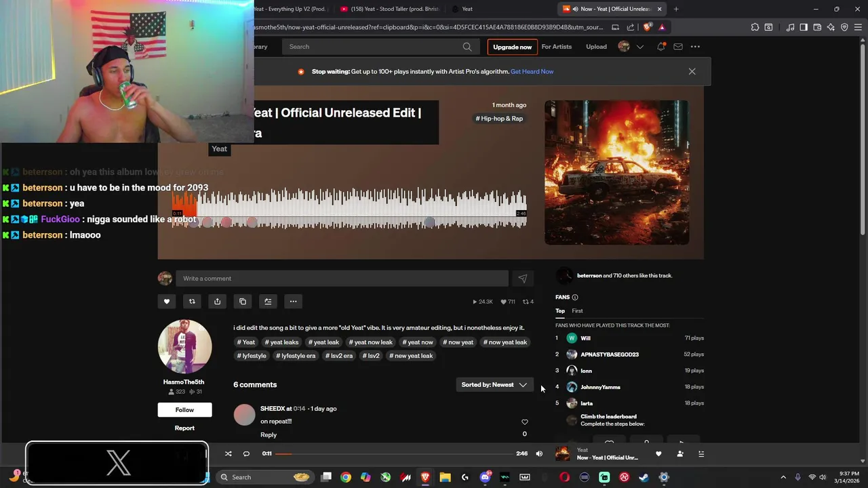Switch to the Top fans tab
The height and width of the screenshot is (488, 868).
(x=560, y=311)
